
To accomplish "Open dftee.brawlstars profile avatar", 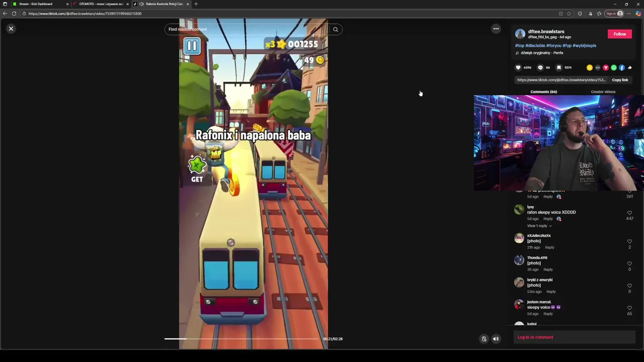I will (x=520, y=34).
